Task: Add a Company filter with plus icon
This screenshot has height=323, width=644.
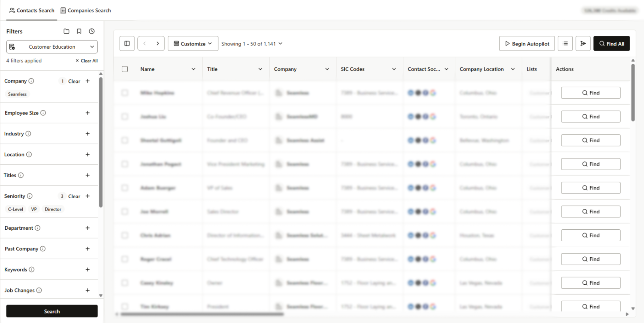Action: coord(88,81)
